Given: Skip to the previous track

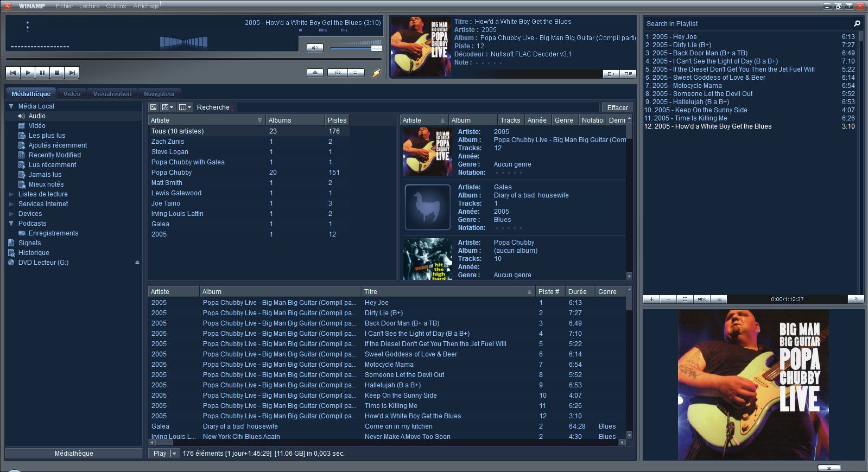Looking at the screenshot, I should [13, 72].
